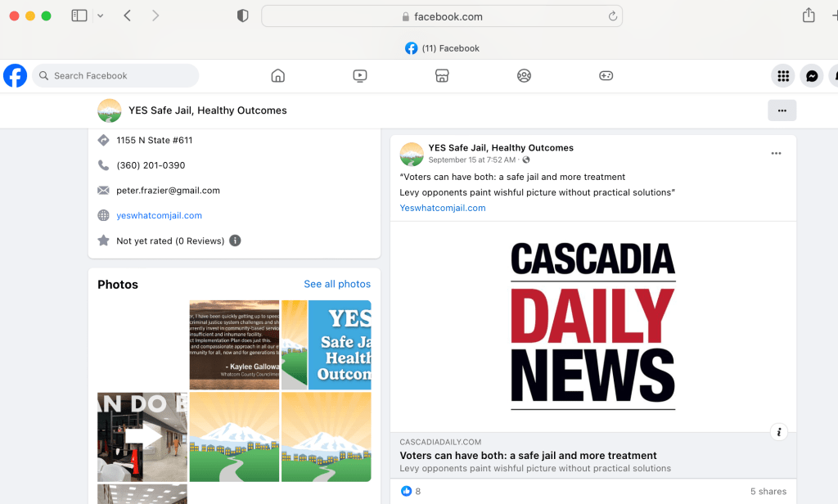The image size is (838, 504).
Task: Open the Gaming icon in navigation
Action: (x=606, y=76)
